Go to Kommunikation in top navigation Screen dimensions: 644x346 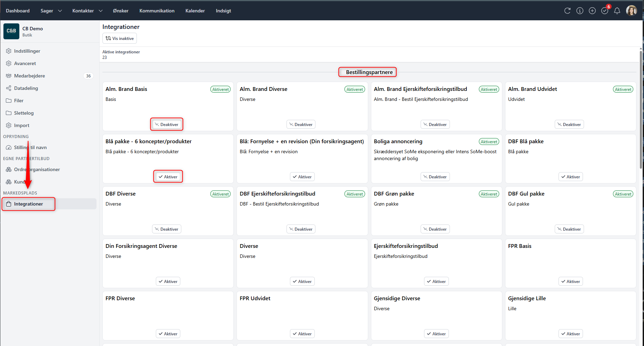tap(157, 11)
